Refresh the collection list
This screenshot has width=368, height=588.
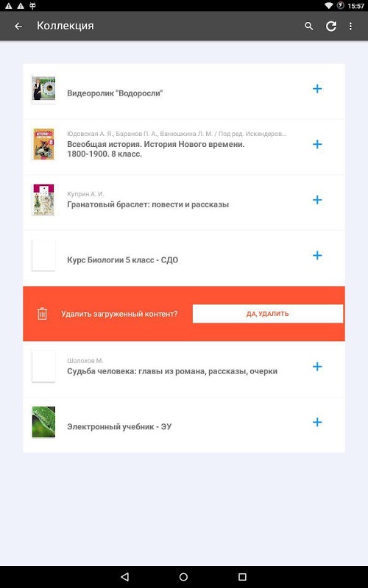[330, 26]
